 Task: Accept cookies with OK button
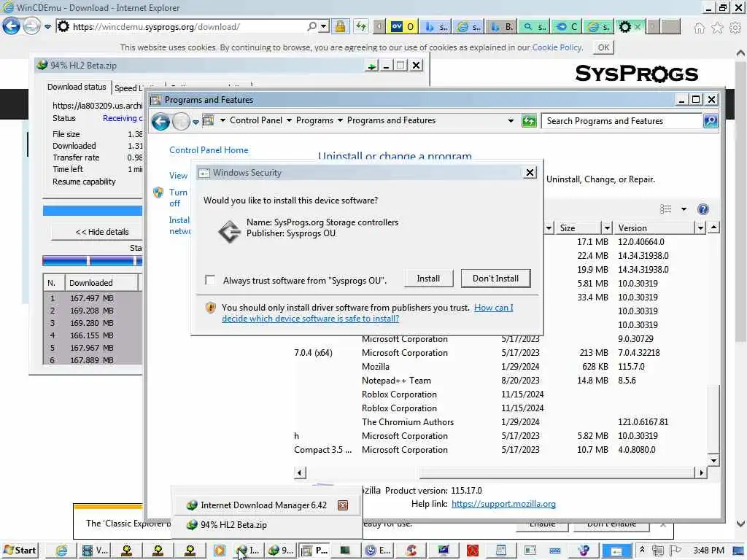[603, 47]
